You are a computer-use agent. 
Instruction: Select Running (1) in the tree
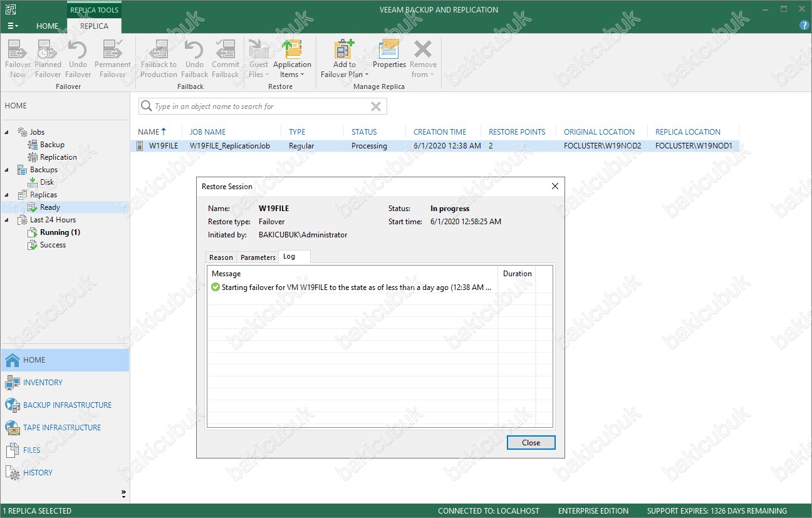[60, 232]
